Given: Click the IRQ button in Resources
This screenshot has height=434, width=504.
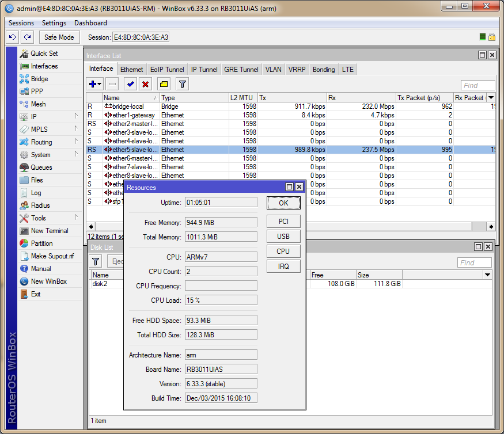Looking at the screenshot, I should click(283, 266).
